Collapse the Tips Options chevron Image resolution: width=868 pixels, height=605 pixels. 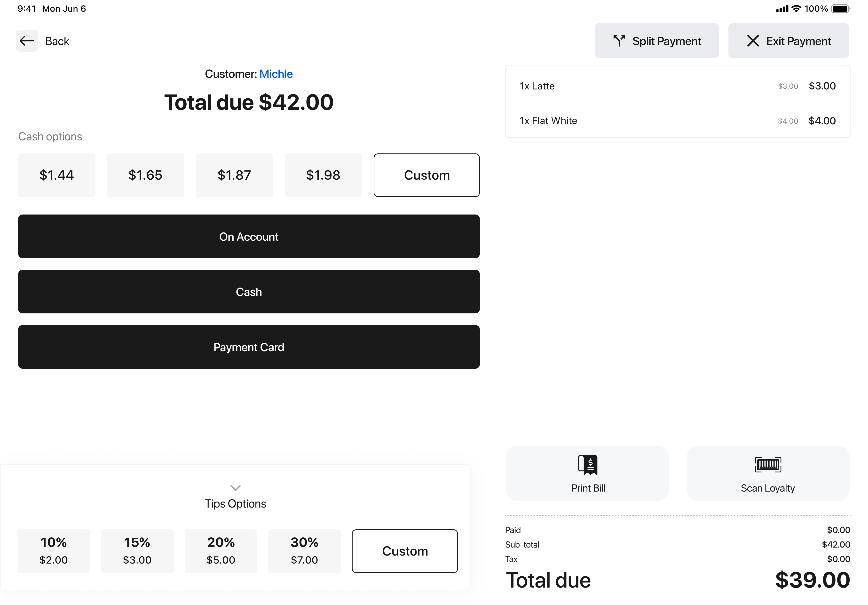[236, 488]
